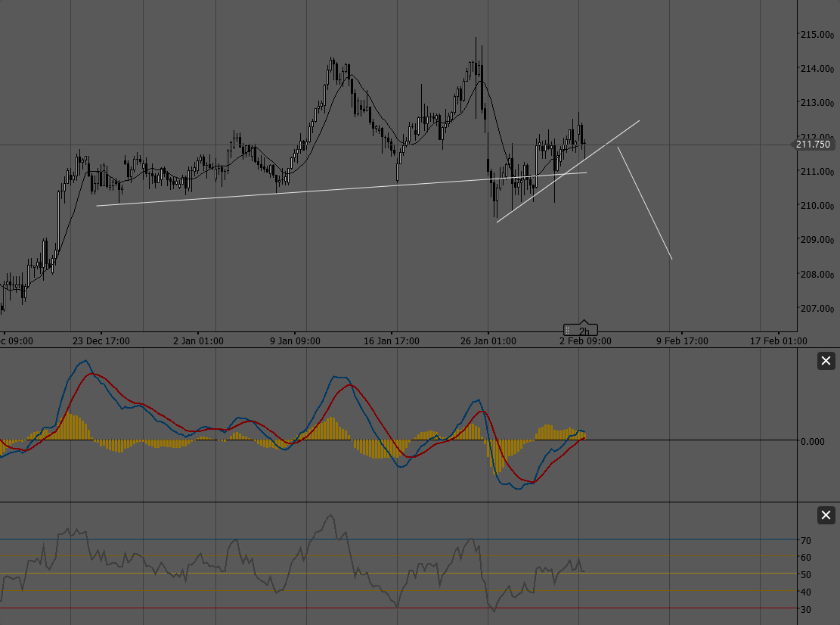Close the MACD indicator panel

(826, 361)
